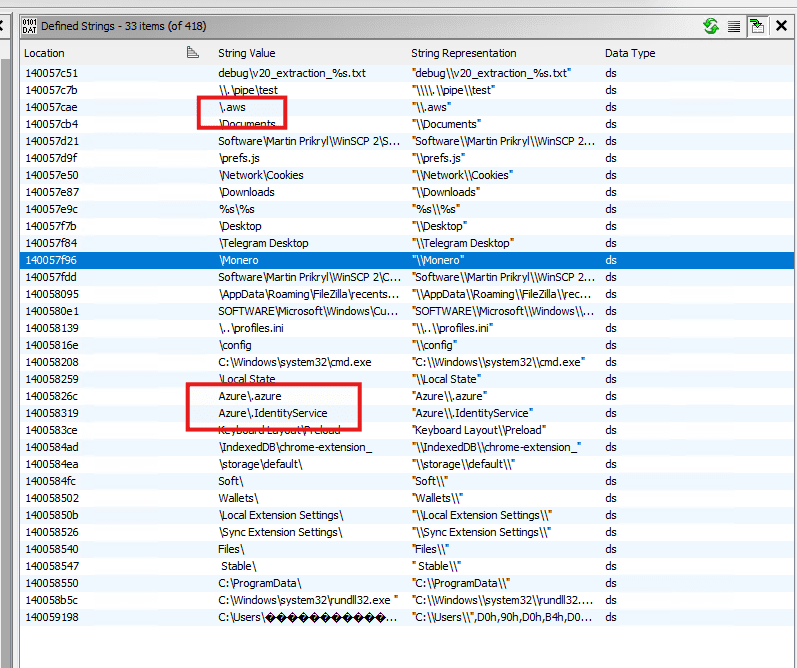Select the Stable\ string value
This screenshot has width=797, height=668.
(x=238, y=566)
